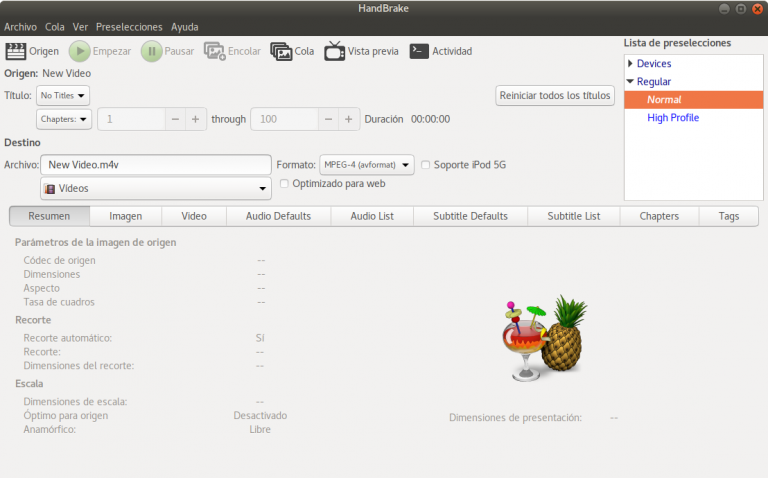Image resolution: width=768 pixels, height=478 pixels.
Task: Click the Archivo field New Video.m4v
Action: pos(156,165)
